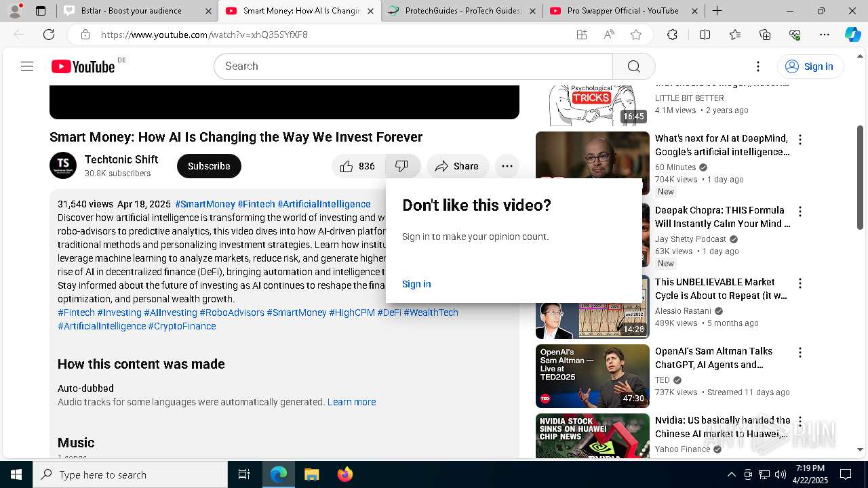Like the video with thumbs up
This screenshot has height=488, width=868.
(359, 166)
